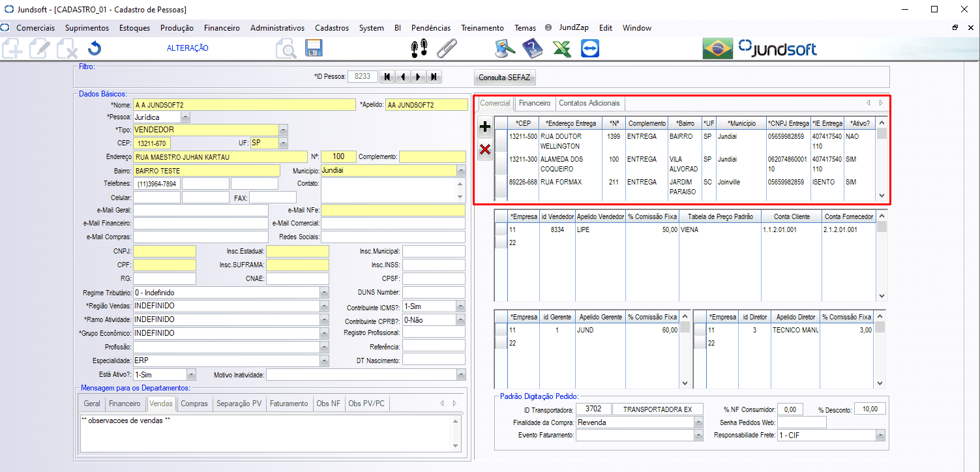This screenshot has width=980, height=472.
Task: Open the Região Vendas dropdown
Action: (324, 306)
